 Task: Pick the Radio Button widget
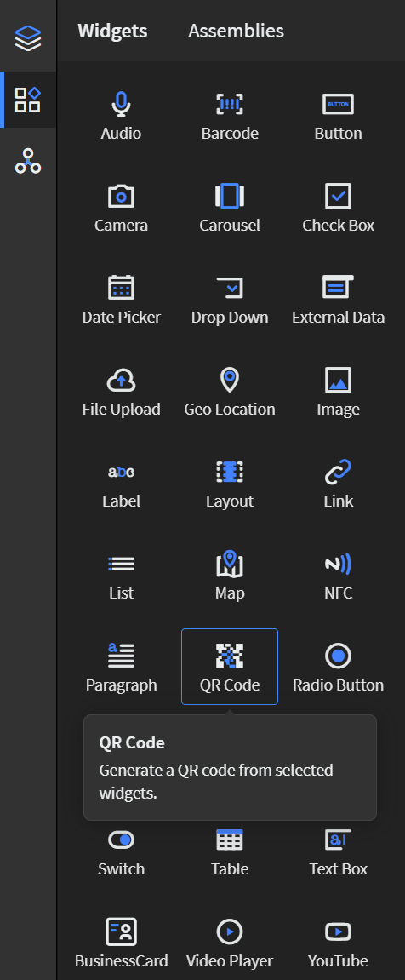pyautogui.click(x=338, y=667)
